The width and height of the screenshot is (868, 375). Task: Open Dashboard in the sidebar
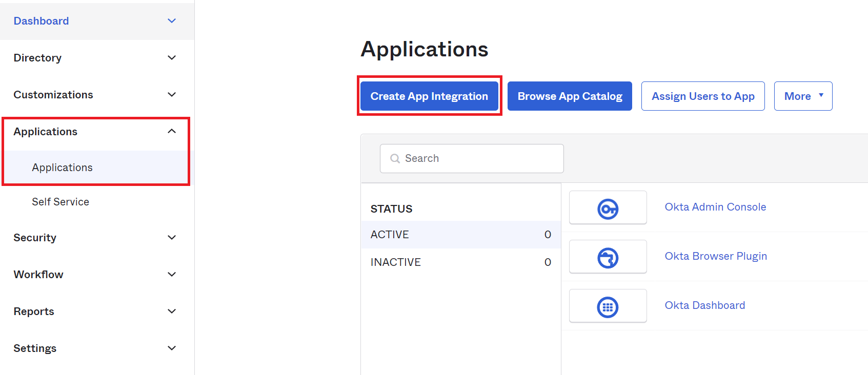pyautogui.click(x=41, y=21)
